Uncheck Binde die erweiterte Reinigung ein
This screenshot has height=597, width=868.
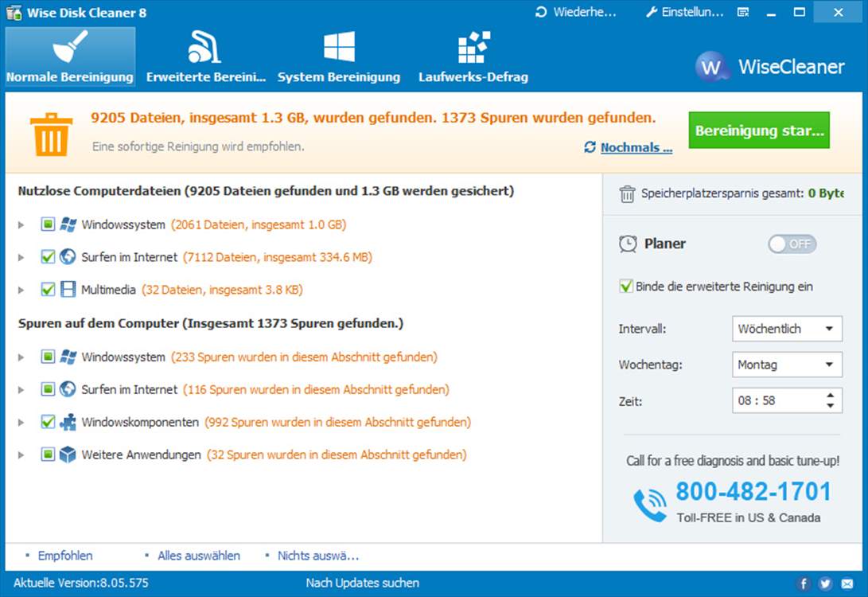[626, 287]
